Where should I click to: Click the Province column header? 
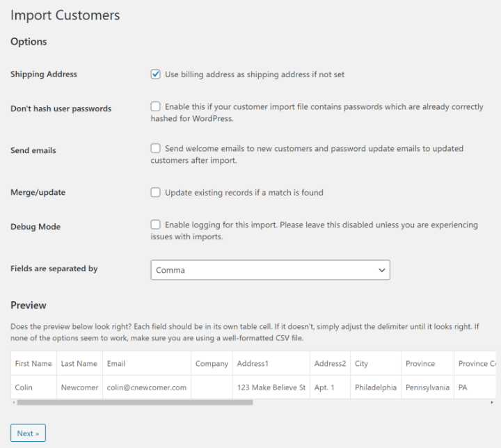pos(420,364)
